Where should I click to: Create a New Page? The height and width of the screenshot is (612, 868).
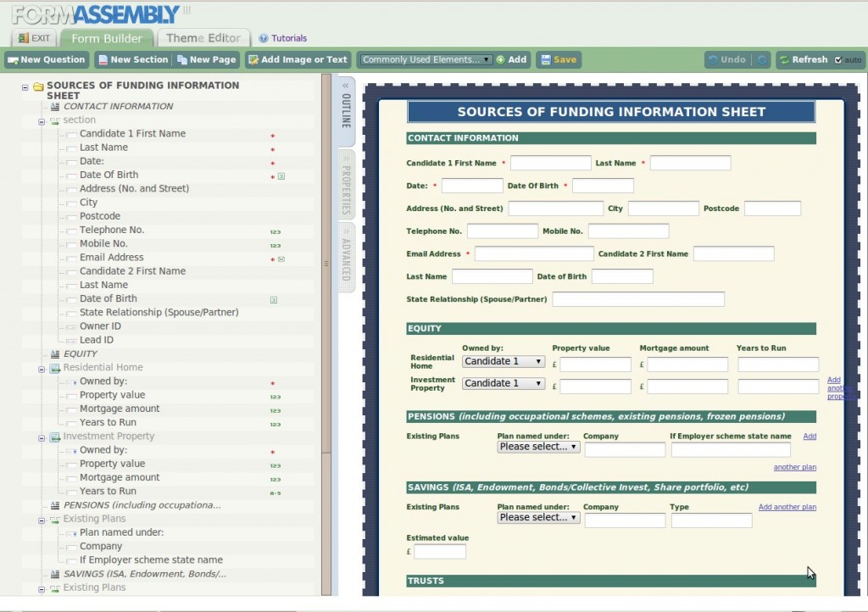[x=207, y=60]
